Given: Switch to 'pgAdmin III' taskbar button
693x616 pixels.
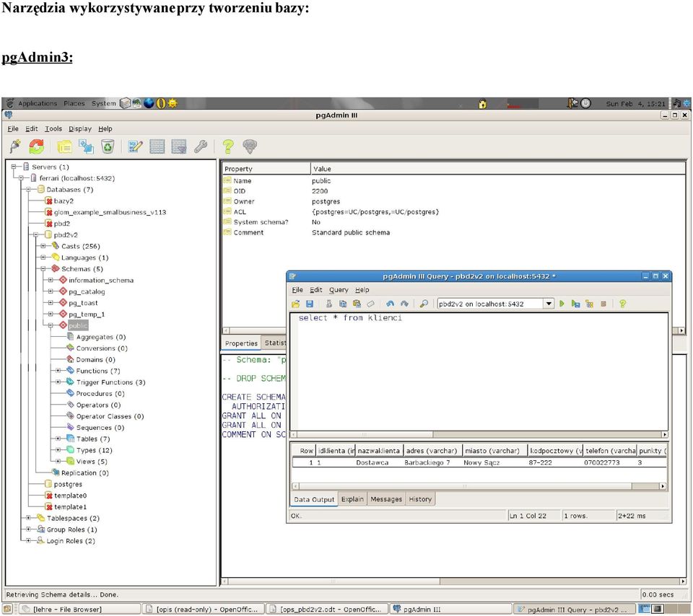Looking at the screenshot, I should point(450,609).
